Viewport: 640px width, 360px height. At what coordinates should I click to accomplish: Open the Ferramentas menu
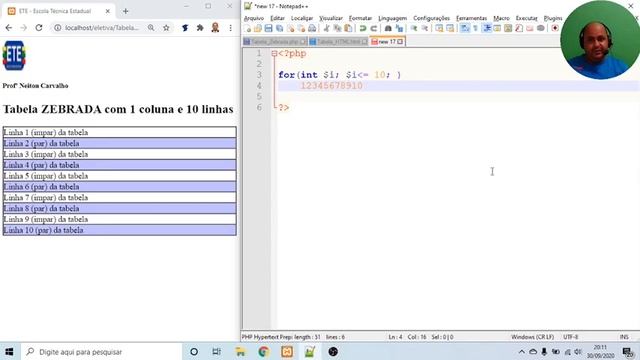pyautogui.click(x=471, y=18)
